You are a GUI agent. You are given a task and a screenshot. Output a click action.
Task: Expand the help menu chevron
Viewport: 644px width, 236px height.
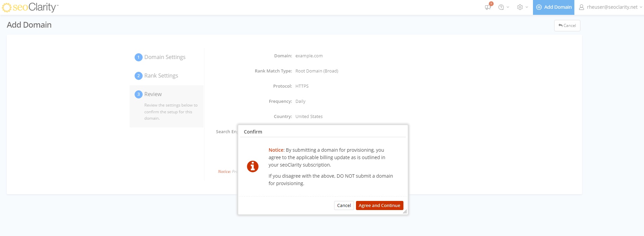508,7
